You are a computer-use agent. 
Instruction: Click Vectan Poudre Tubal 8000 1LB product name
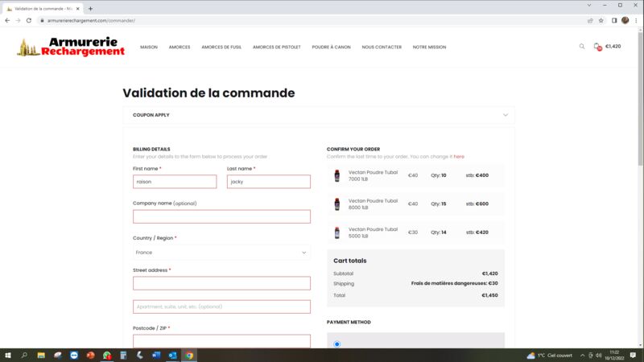(373, 204)
